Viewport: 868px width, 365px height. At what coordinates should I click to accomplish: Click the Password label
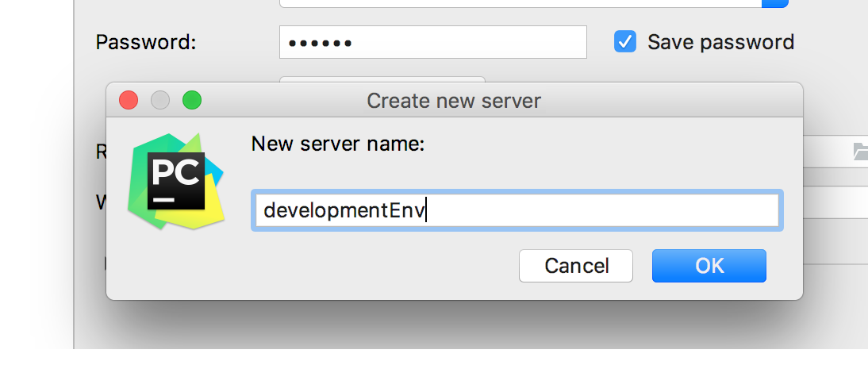[146, 42]
